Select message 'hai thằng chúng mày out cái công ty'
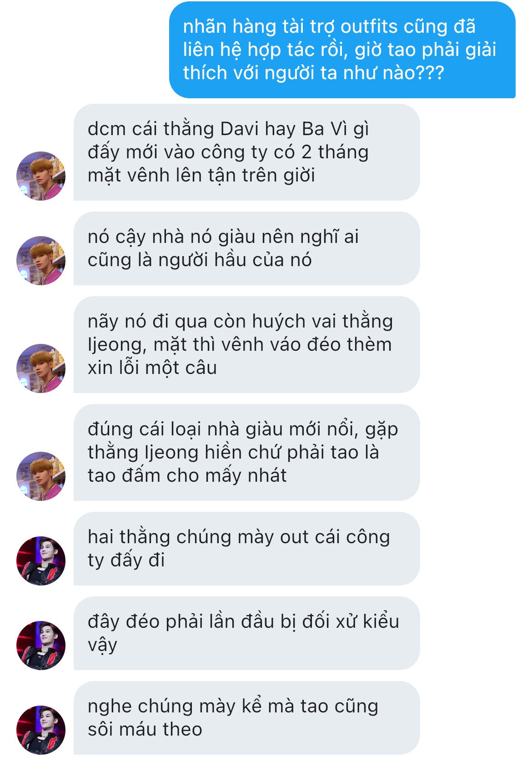Screen dimensions: 532x762 (x=246, y=549)
